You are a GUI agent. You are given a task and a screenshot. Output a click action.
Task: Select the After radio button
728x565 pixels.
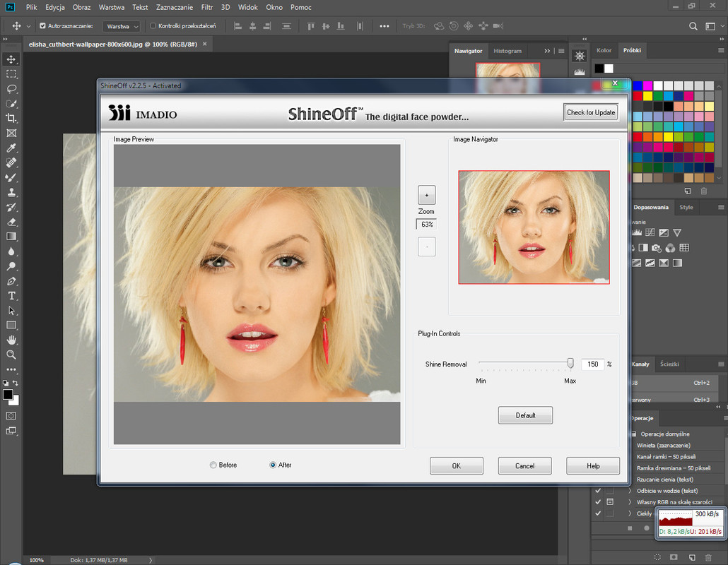pyautogui.click(x=273, y=465)
